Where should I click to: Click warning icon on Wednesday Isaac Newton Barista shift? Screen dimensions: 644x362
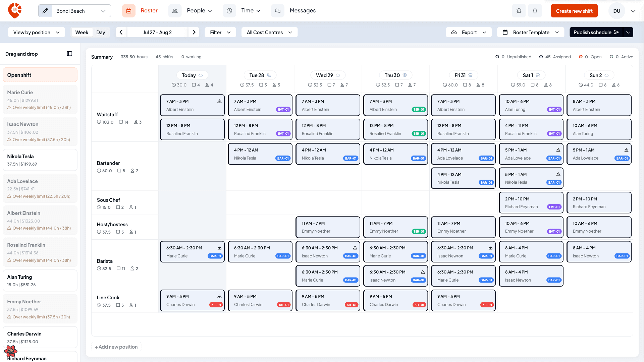(x=355, y=248)
